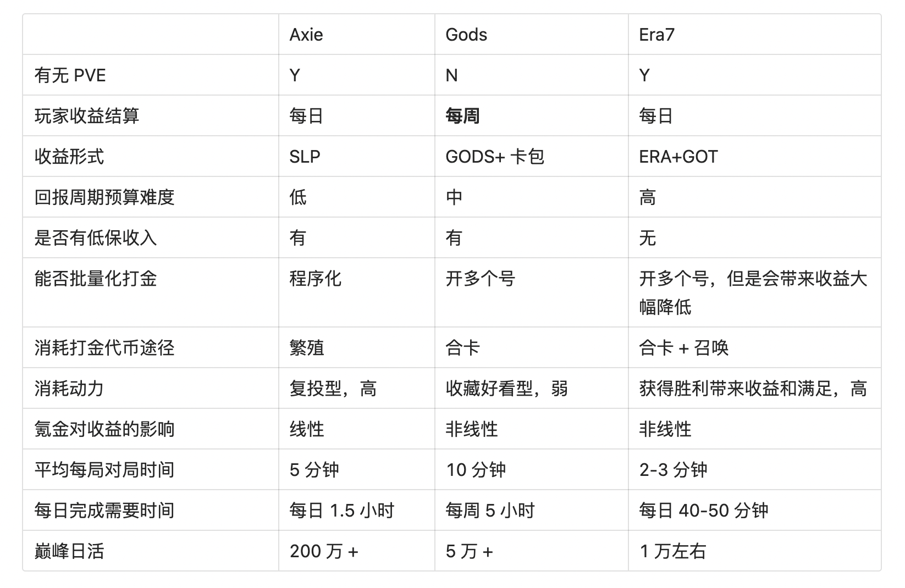Click the bold 每周 cell under Gods
The width and height of the screenshot is (905, 588).
click(462, 116)
